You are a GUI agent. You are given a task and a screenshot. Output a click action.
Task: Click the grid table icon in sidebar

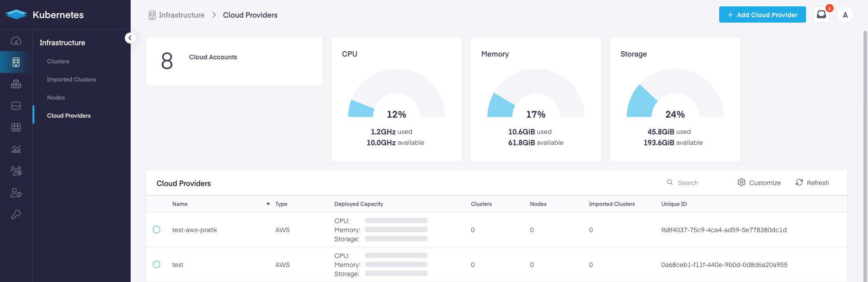(16, 128)
